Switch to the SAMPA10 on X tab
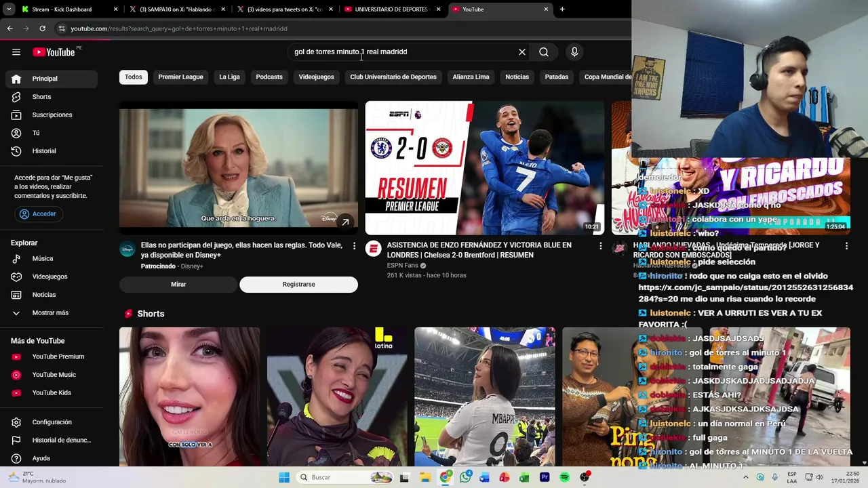The image size is (868, 488). tap(177, 9)
